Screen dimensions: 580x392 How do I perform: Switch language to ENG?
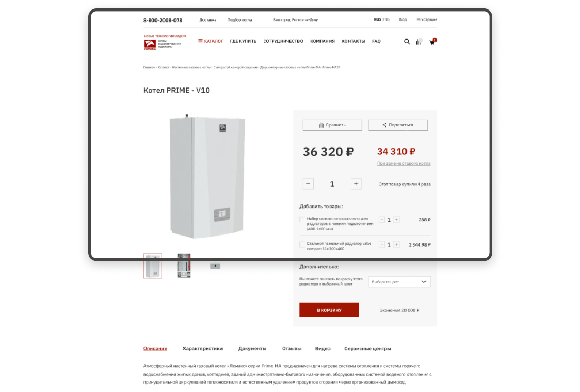point(386,19)
